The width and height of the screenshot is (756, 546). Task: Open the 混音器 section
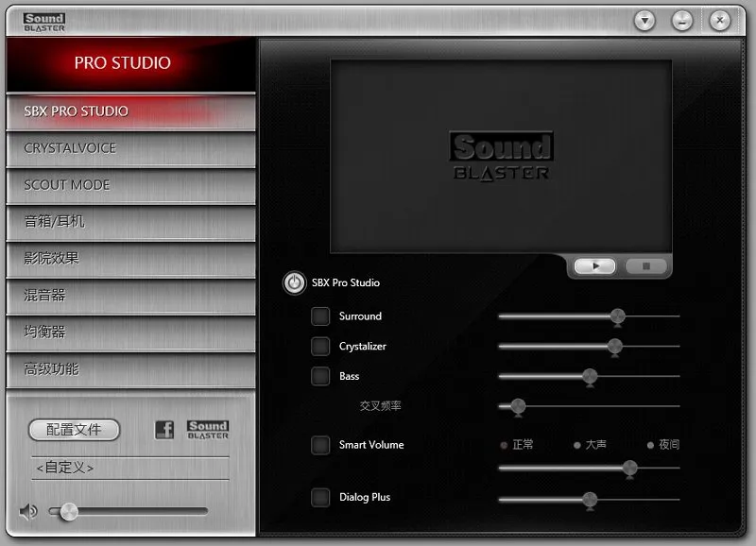(130, 296)
